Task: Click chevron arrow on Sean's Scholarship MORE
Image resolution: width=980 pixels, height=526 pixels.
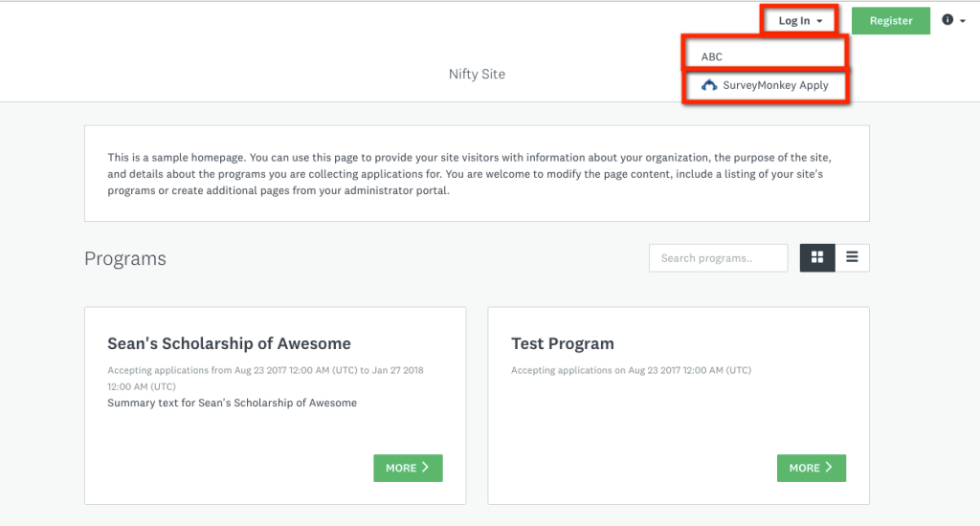Action: click(x=425, y=468)
